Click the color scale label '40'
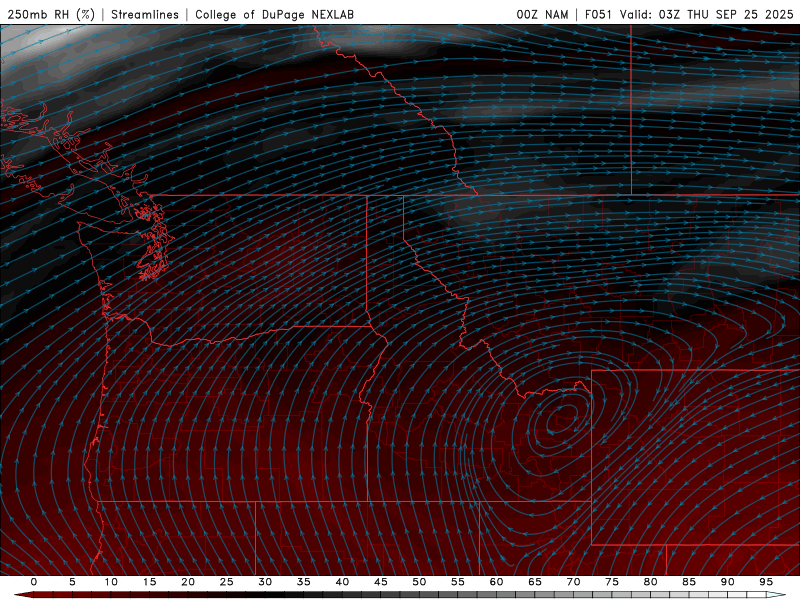 [x=342, y=582]
